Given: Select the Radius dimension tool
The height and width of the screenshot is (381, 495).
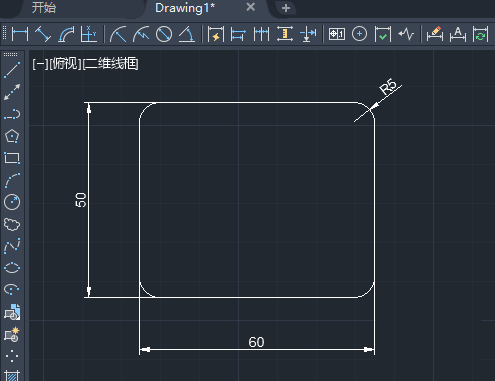Looking at the screenshot, I should [x=118, y=34].
